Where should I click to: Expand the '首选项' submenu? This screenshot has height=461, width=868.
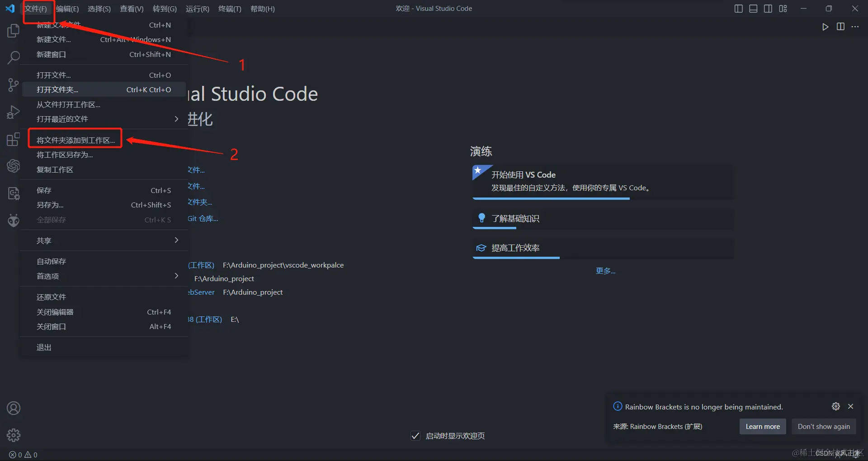104,276
